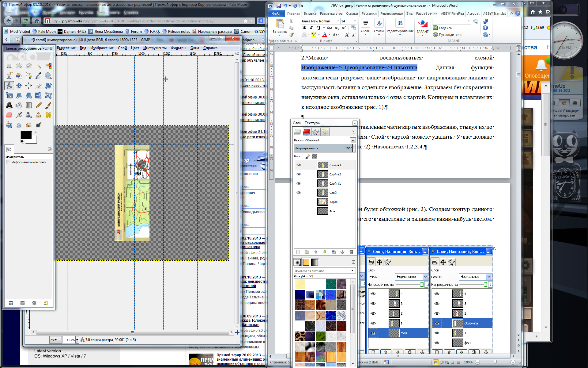This screenshot has width=588, height=368.
Task: Adjust Непрозрачность opacity slider
Action: click(x=323, y=148)
